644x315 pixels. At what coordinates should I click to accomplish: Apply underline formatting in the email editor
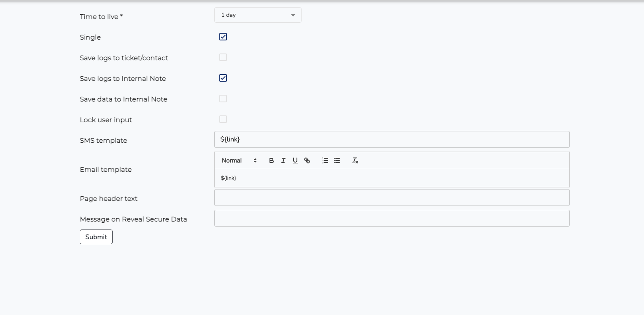point(295,160)
